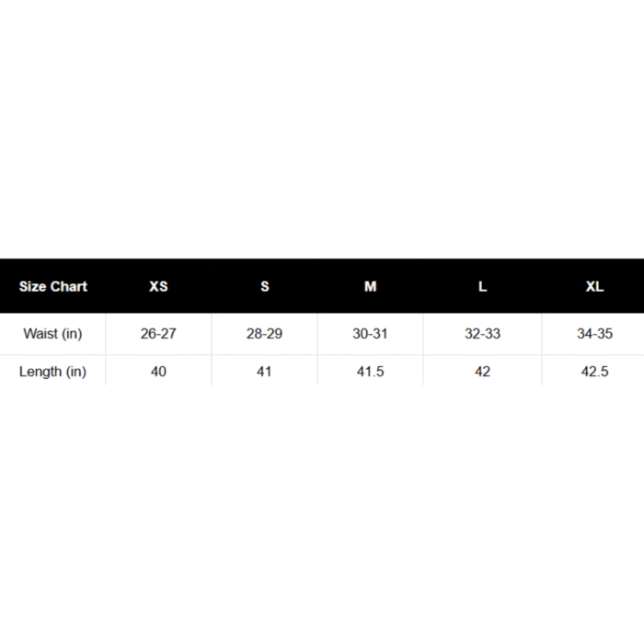This screenshot has height=644, width=644.
Task: Click the L size column header
Action: tap(482, 286)
